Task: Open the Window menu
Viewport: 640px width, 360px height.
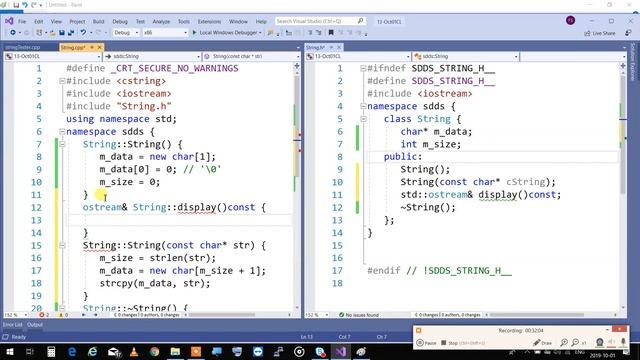Action: tap(238, 21)
